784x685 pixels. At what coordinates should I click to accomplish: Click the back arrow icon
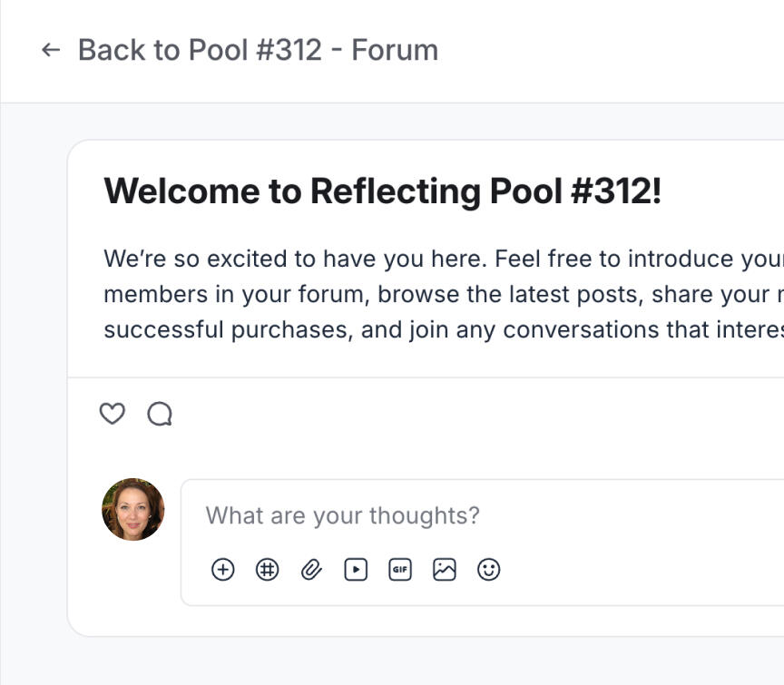(x=51, y=50)
